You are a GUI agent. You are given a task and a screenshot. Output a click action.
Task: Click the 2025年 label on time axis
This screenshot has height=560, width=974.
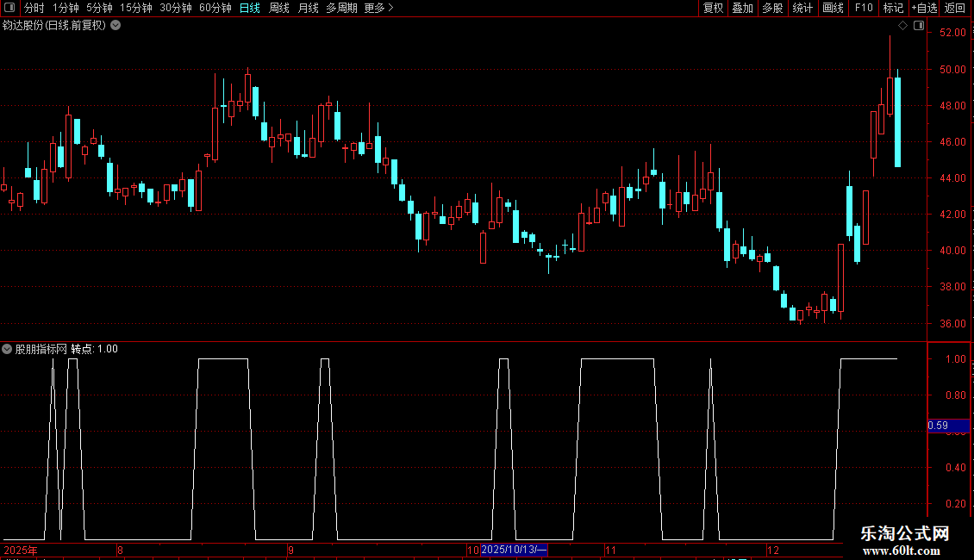pos(21,550)
